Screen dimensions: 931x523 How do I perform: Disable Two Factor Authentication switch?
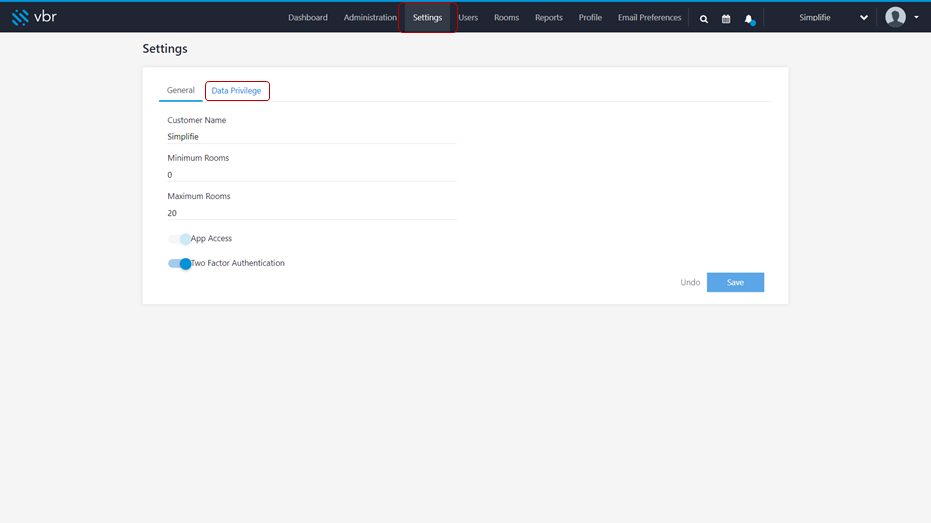tap(179, 264)
